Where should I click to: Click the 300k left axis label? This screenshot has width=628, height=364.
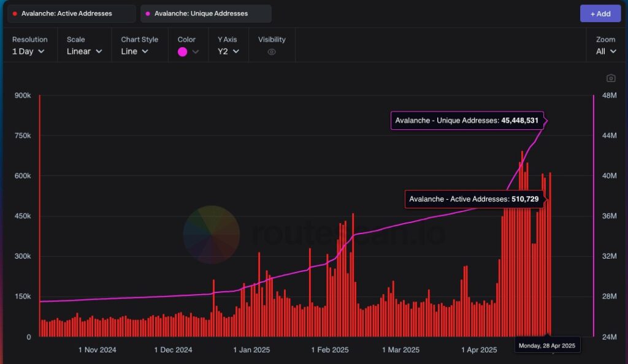23,256
